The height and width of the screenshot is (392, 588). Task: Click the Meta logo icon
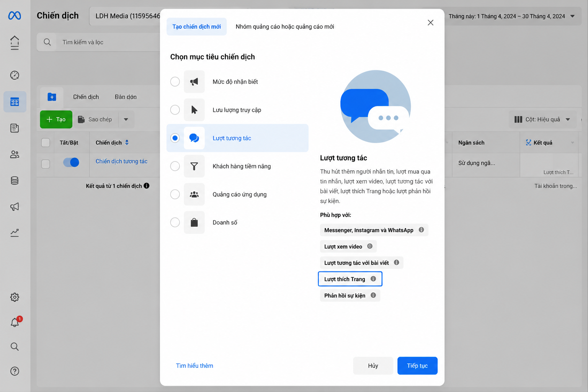click(15, 16)
